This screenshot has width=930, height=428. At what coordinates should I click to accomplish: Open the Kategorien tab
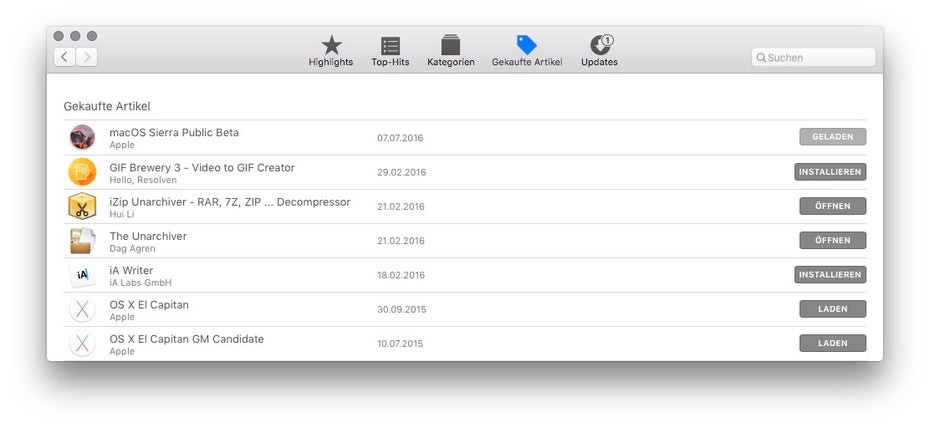tap(451, 51)
